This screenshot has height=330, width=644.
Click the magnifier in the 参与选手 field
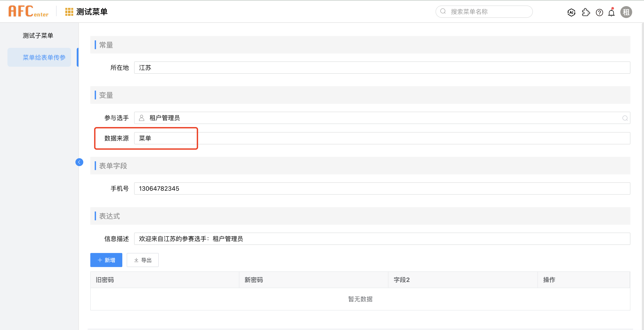coord(625,118)
